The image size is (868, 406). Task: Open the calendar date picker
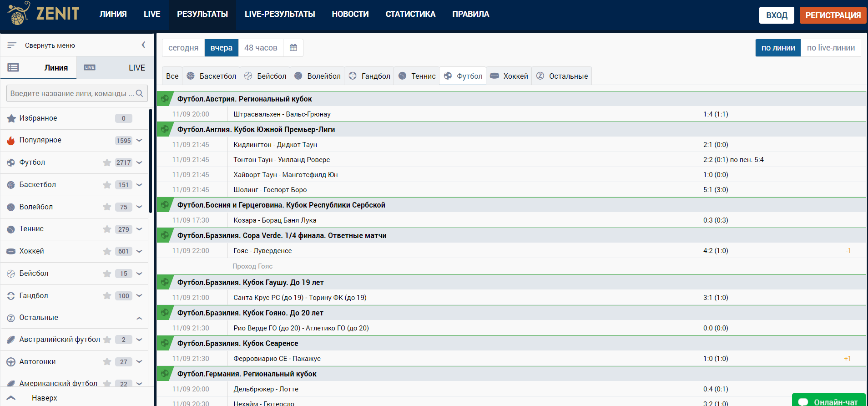293,48
